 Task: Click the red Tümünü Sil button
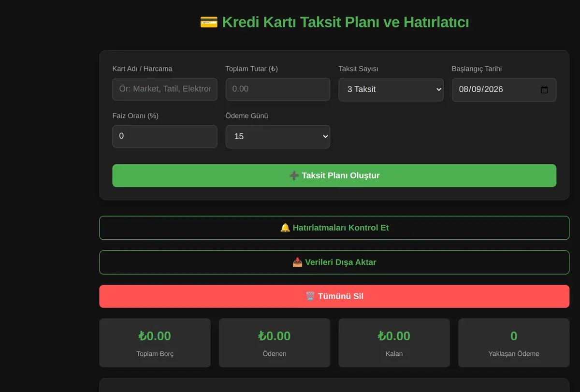[334, 296]
